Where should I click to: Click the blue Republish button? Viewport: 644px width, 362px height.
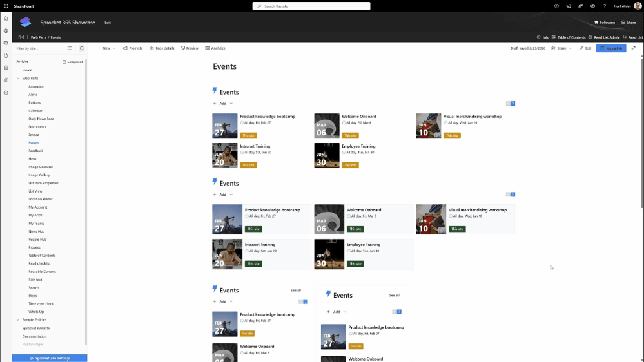click(x=611, y=48)
